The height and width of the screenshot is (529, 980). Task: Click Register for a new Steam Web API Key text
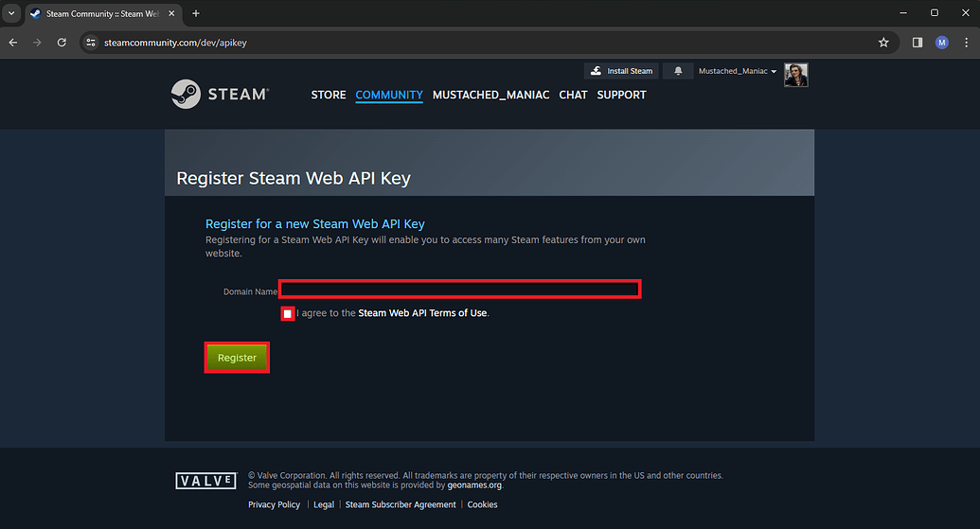point(315,223)
